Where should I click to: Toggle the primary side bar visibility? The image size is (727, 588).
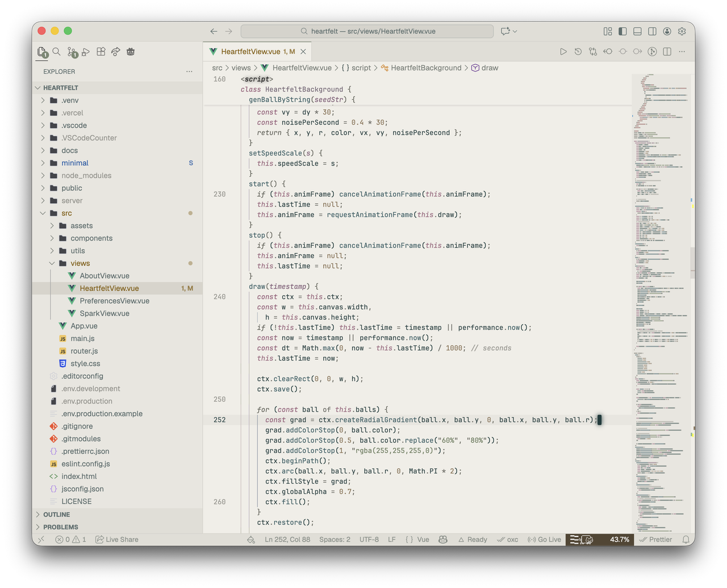[x=622, y=31]
